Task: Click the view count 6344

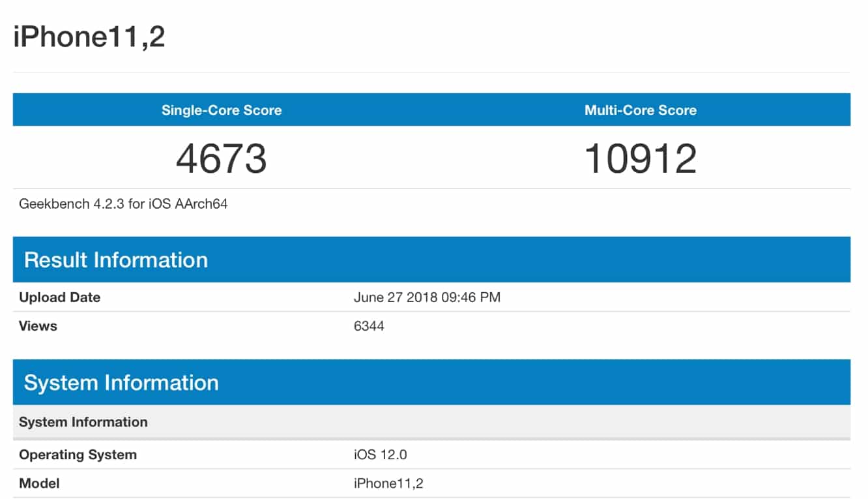Action: tap(369, 326)
